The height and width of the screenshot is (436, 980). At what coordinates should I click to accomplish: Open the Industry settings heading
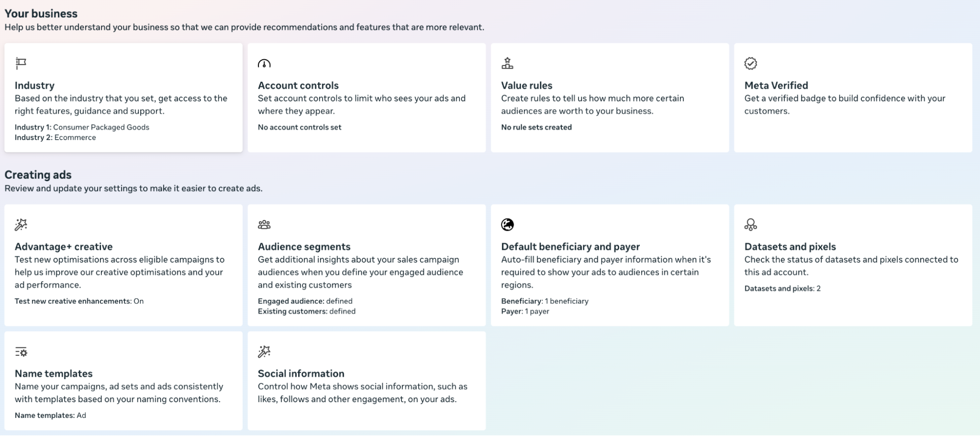tap(34, 85)
